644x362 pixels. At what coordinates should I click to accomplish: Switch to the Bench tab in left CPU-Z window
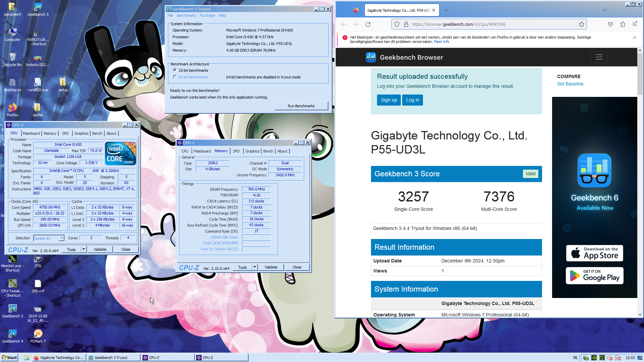pyautogui.click(x=97, y=133)
